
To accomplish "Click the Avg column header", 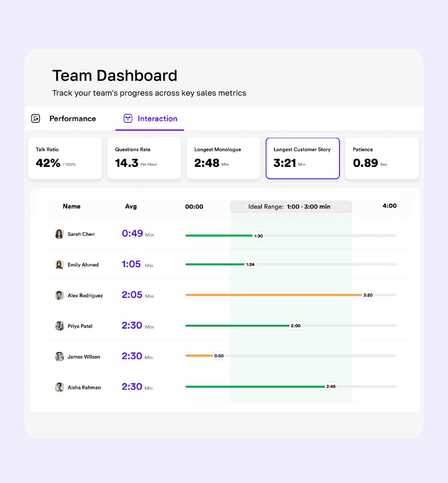I will coord(131,207).
